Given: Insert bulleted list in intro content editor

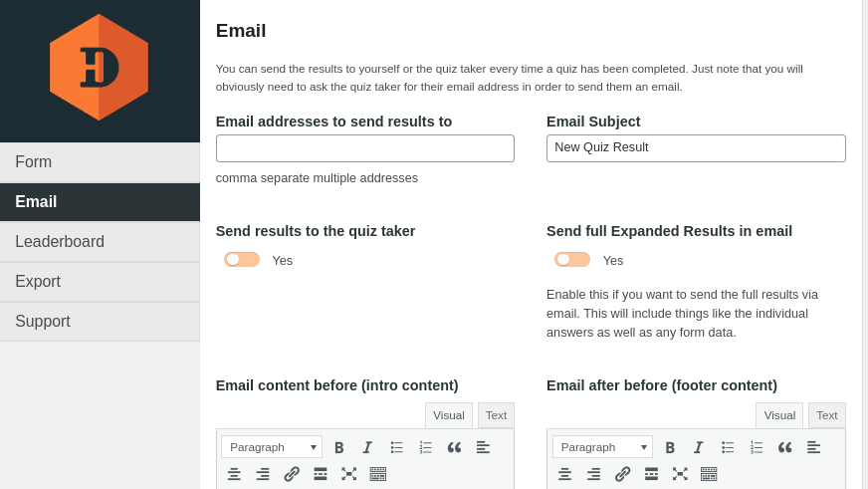Looking at the screenshot, I should click(397, 447).
